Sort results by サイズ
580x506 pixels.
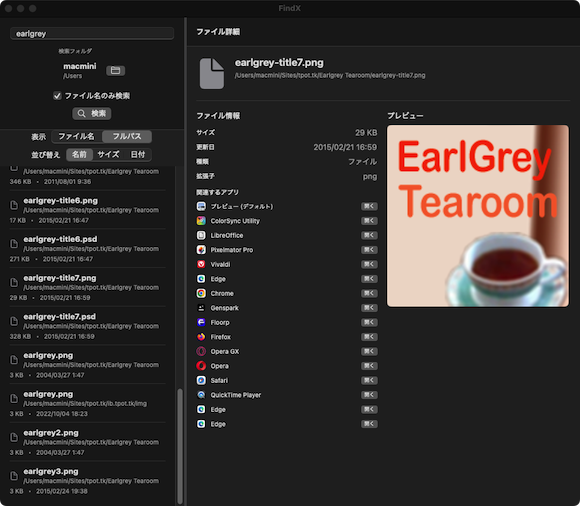click(x=108, y=155)
